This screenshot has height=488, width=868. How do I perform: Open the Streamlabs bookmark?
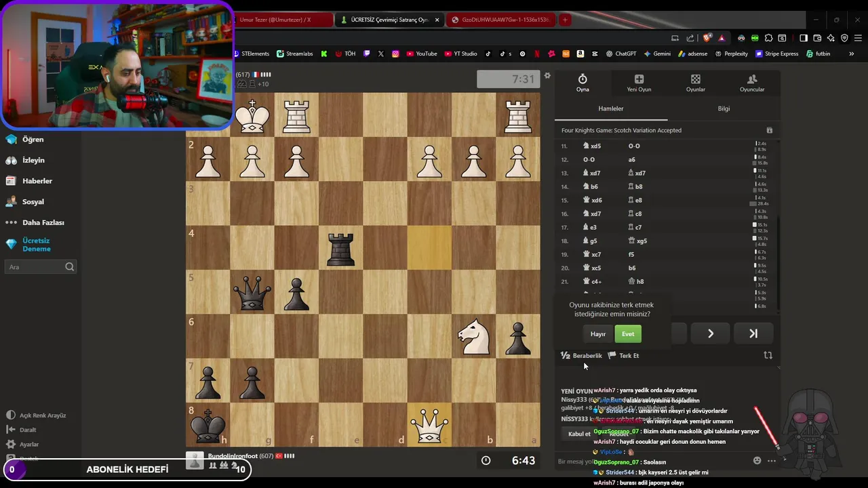point(295,54)
